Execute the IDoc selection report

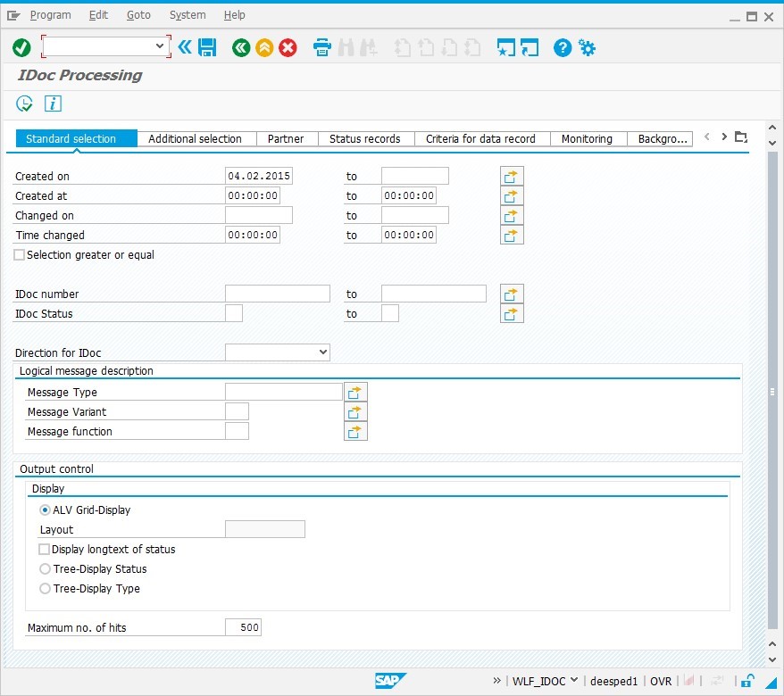coord(24,104)
